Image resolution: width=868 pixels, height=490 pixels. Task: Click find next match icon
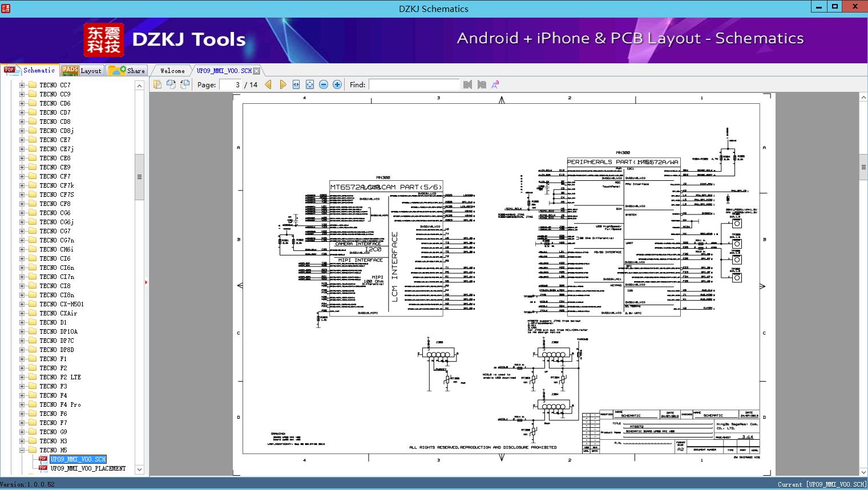point(482,84)
